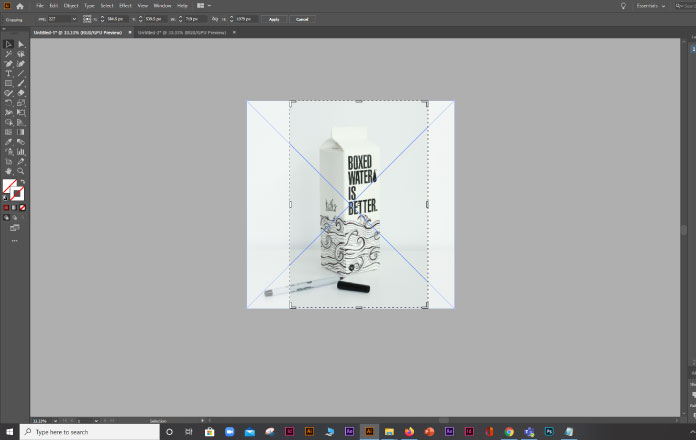This screenshot has height=440, width=696.
Task: Swap fill and stroke arrow
Action: pyautogui.click(x=23, y=182)
